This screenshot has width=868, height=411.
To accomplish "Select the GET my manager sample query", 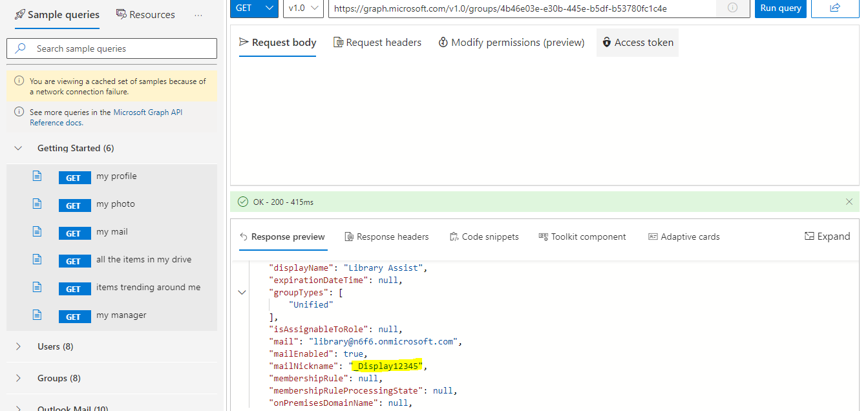I will tap(112, 315).
